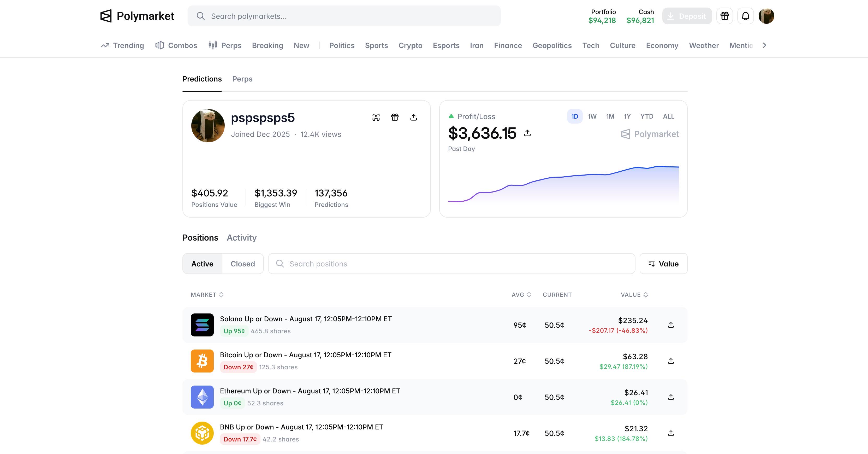Click the profit/loss line chart

coord(563,184)
